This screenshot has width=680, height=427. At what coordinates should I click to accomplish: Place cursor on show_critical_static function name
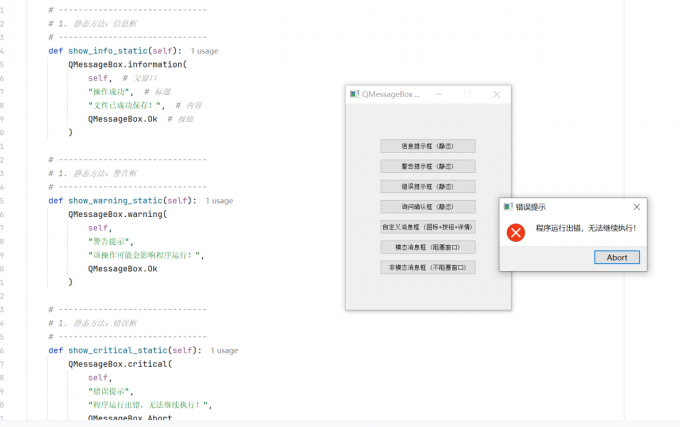[118, 350]
